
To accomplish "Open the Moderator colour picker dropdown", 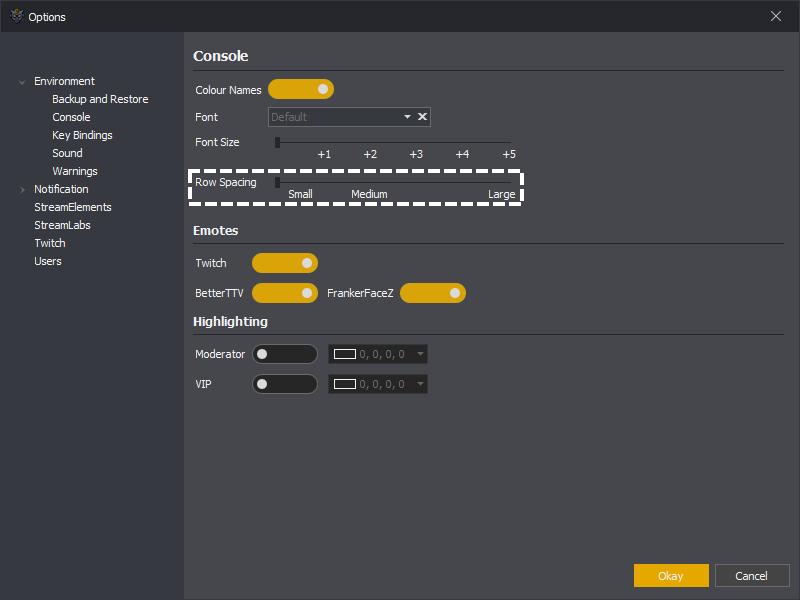I will click(x=420, y=354).
